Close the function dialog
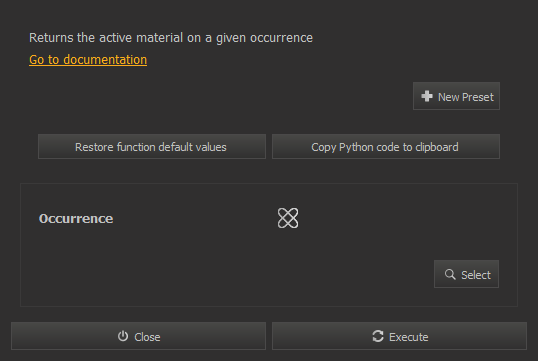 pos(138,336)
